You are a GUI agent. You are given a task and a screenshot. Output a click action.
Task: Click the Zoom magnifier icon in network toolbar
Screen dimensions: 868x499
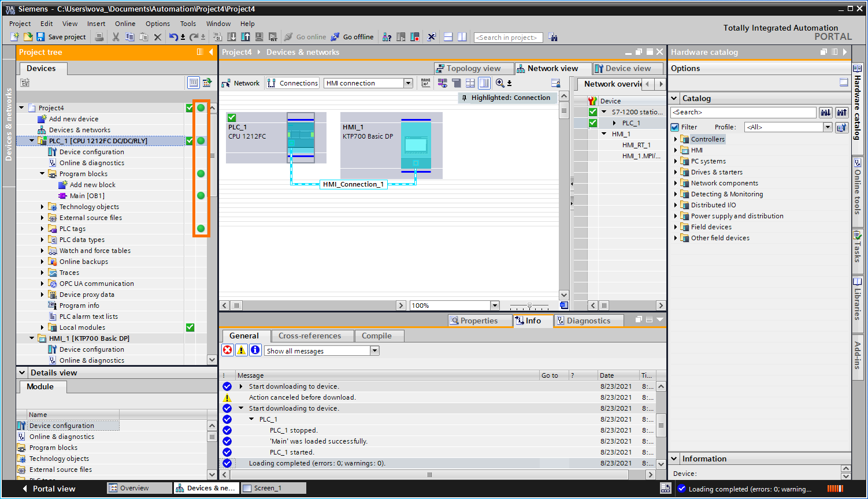[500, 83]
